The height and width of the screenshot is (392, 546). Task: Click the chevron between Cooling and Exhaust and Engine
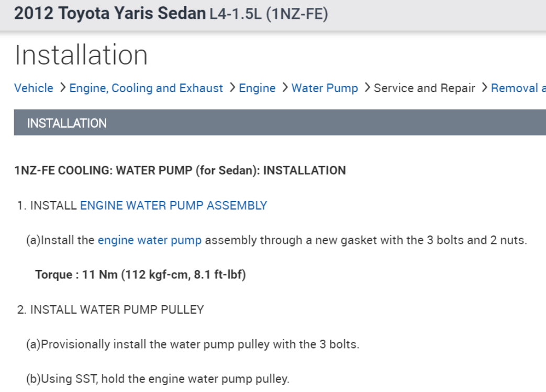pos(231,88)
